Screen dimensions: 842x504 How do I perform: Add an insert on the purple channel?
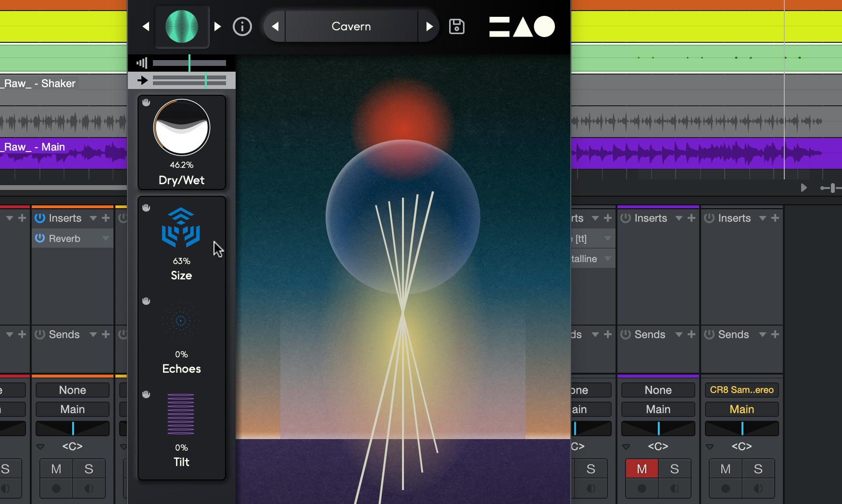tap(691, 218)
